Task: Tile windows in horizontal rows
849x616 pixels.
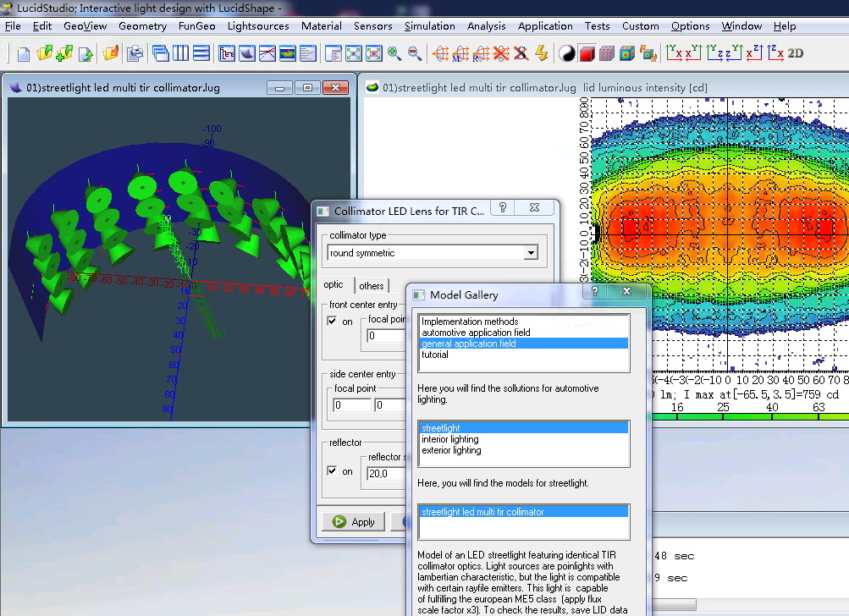Action: pos(201,53)
